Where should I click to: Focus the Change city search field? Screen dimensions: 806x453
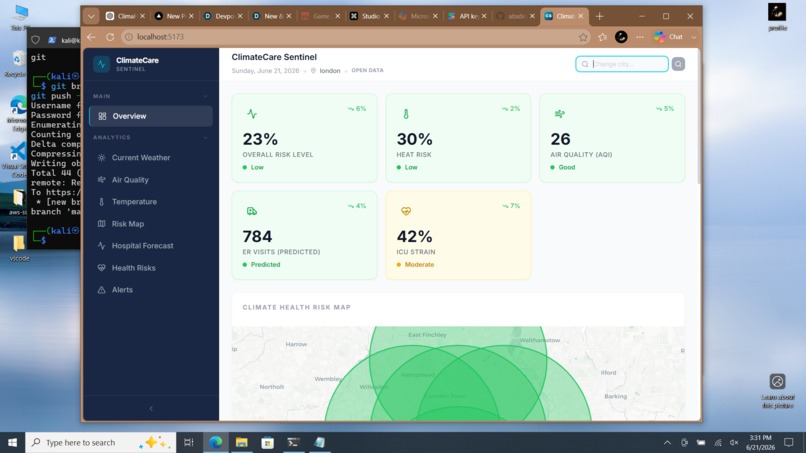click(622, 64)
